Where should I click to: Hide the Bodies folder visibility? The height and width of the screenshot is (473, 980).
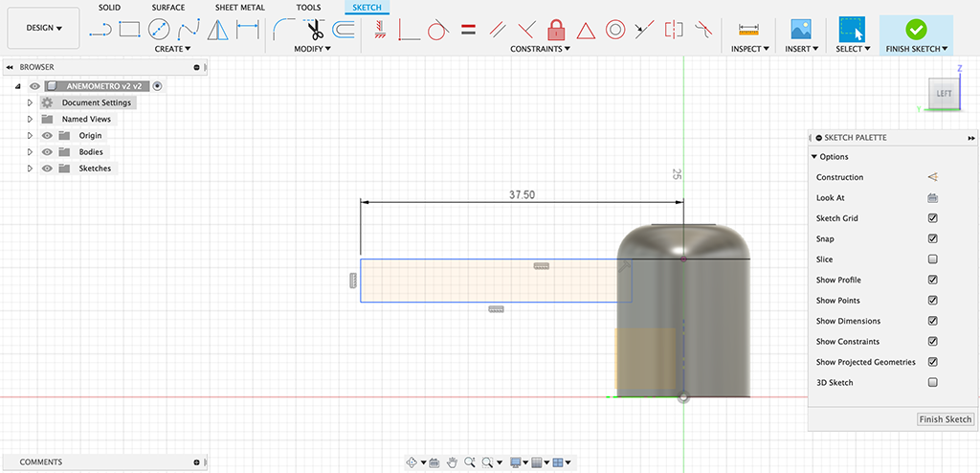[47, 152]
